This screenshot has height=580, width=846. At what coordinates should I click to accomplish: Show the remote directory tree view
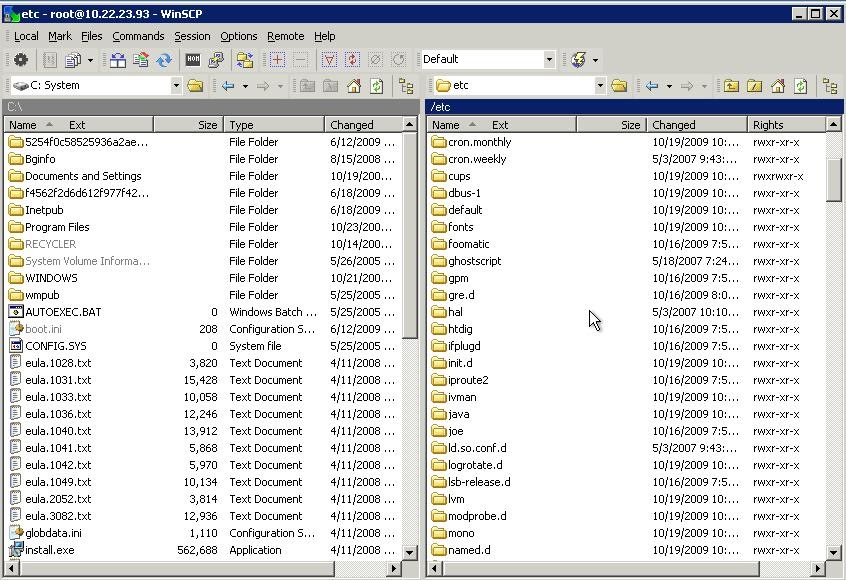point(831,86)
